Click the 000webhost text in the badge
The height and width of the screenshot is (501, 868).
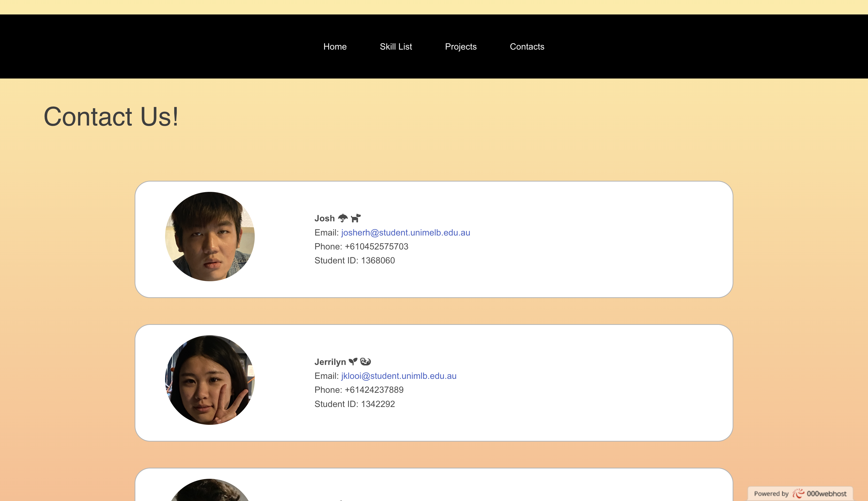[826, 494]
